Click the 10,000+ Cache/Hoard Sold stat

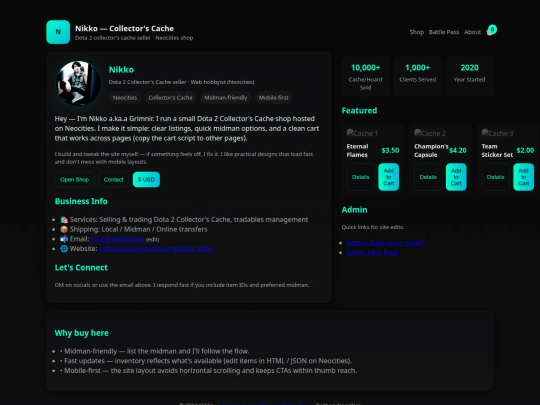click(x=365, y=76)
